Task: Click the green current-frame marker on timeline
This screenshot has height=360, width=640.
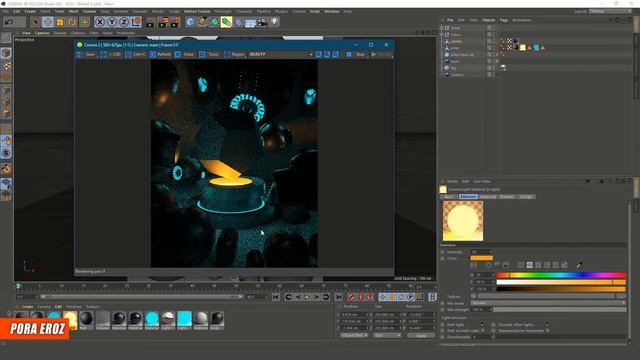Action: coord(18,286)
